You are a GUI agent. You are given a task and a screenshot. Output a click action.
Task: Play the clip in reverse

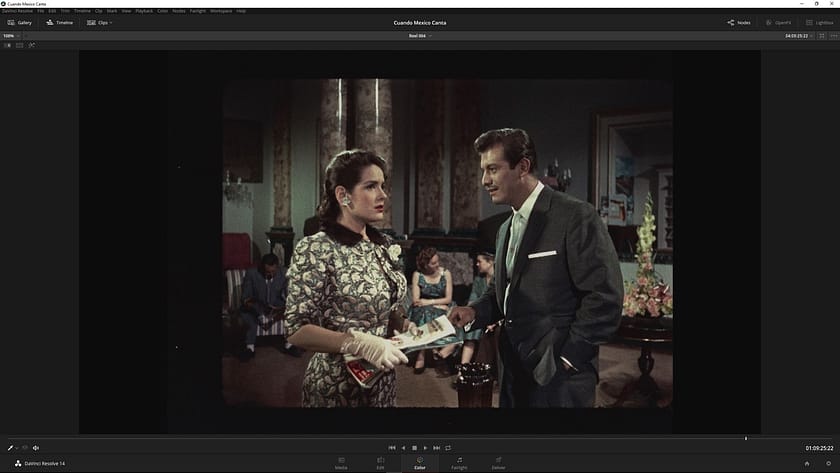coord(403,448)
